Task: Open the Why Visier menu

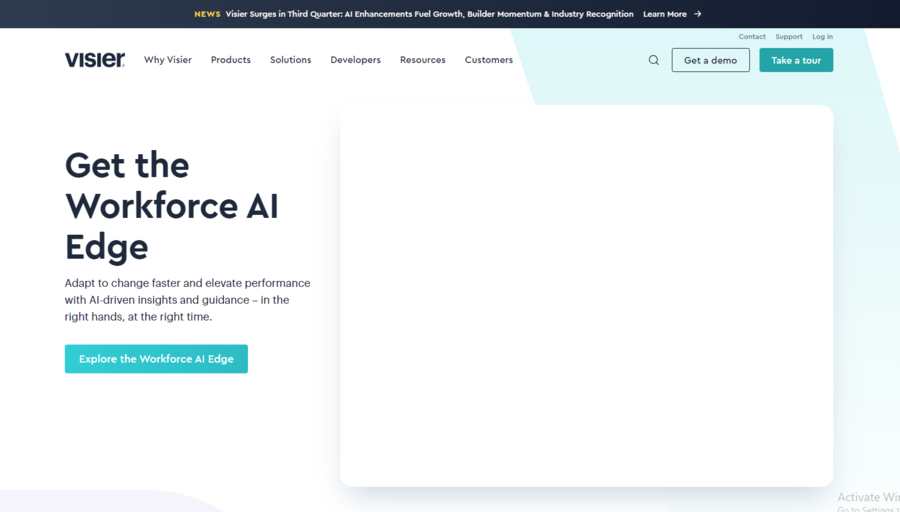Action: [x=168, y=60]
